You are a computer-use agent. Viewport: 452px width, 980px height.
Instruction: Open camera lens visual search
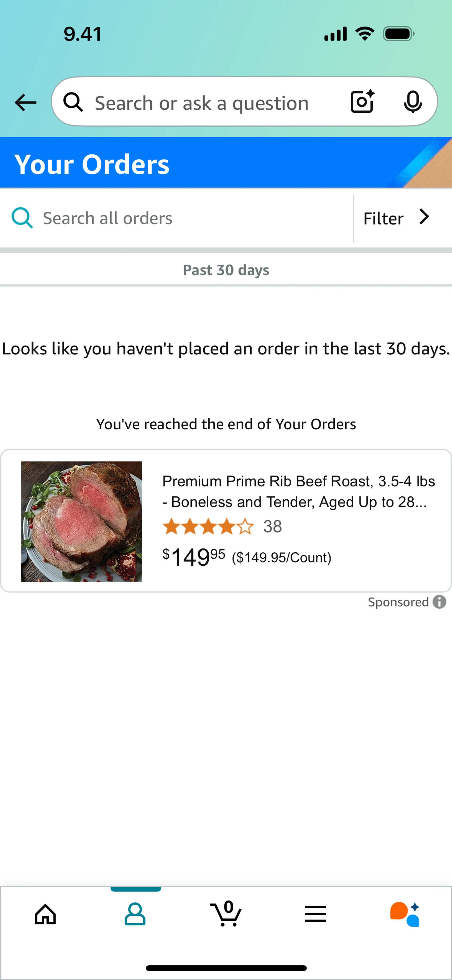pyautogui.click(x=362, y=101)
